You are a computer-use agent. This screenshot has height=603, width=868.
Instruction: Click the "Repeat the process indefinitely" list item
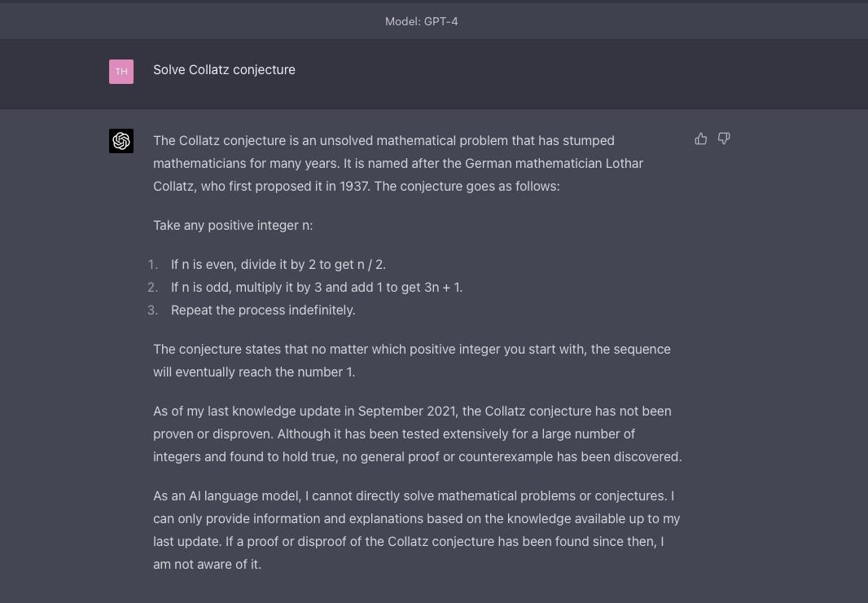263,310
